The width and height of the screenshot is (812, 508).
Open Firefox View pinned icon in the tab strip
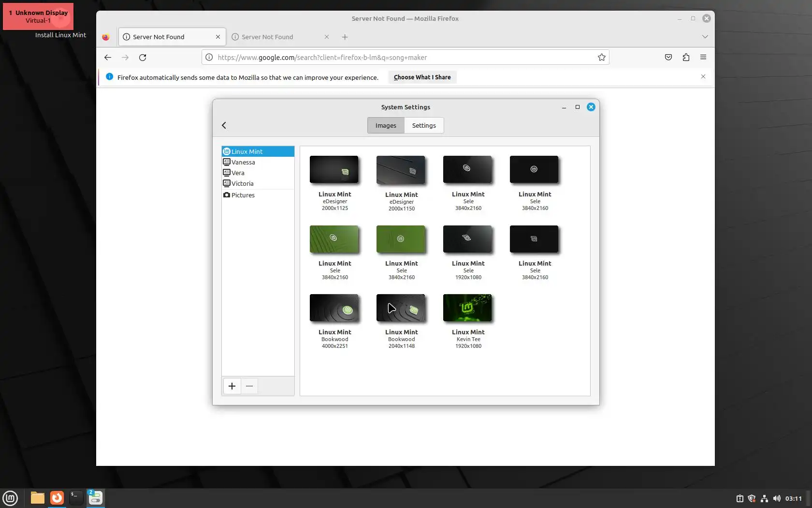pyautogui.click(x=106, y=37)
